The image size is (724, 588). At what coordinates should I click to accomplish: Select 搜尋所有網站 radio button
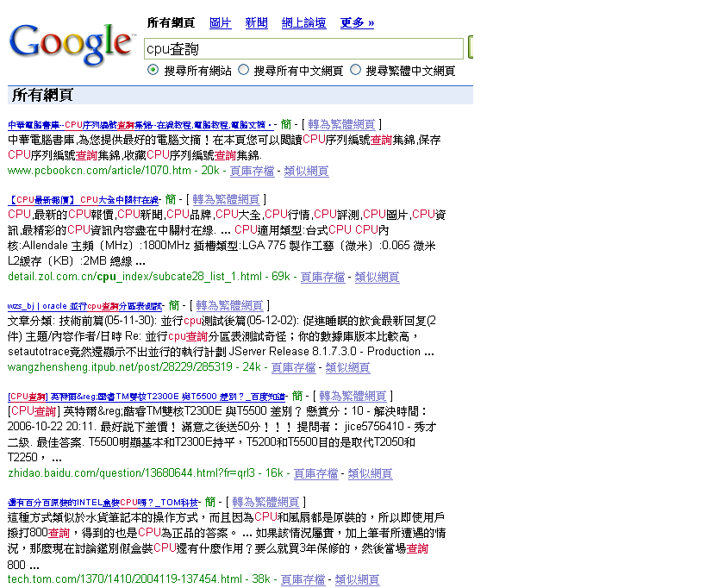click(153, 70)
